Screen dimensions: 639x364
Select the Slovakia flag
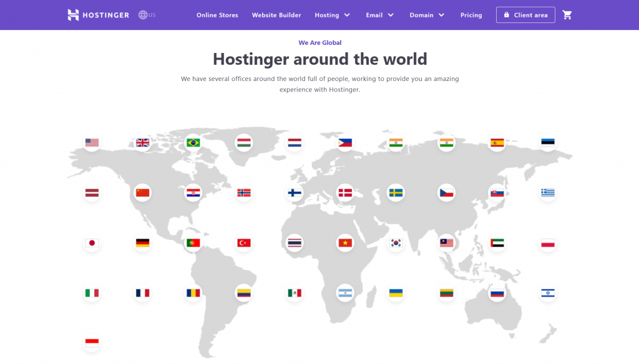[x=497, y=193]
